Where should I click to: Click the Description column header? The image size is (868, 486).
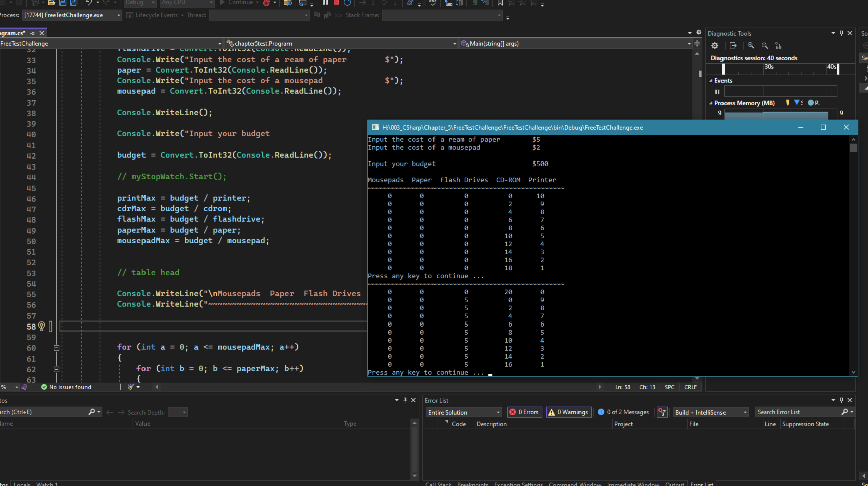[492, 424]
